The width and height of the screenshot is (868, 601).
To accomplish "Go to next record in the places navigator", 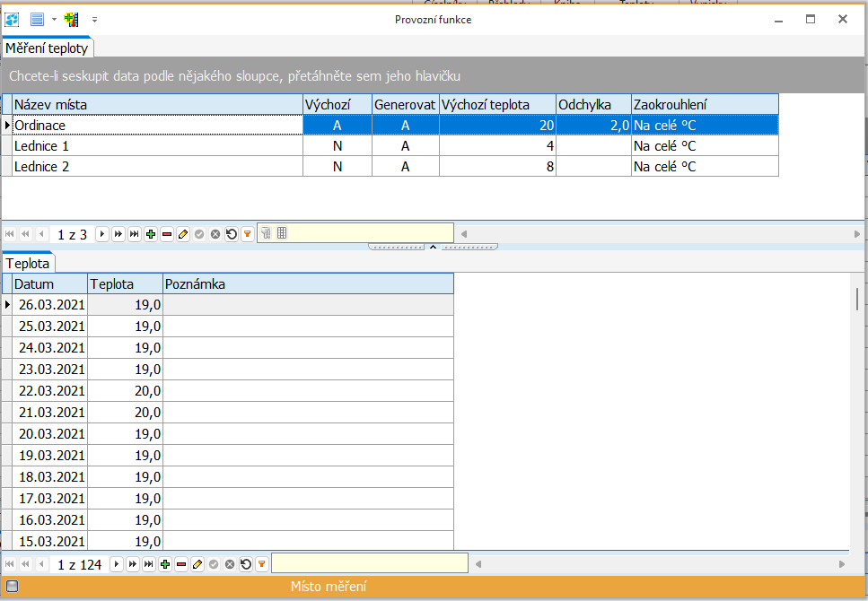I will (x=101, y=234).
